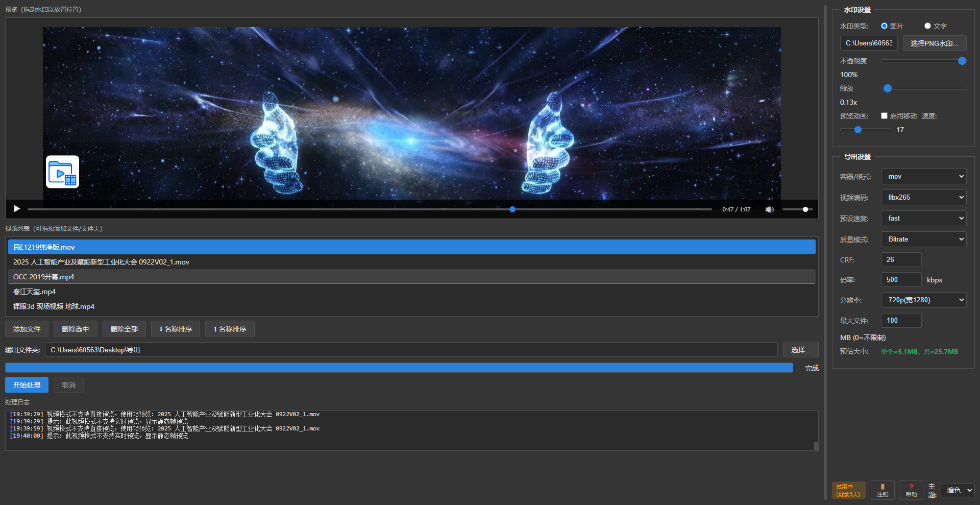The image size is (980, 505).
Task: Click 选择PNG水印 button
Action: click(x=934, y=43)
